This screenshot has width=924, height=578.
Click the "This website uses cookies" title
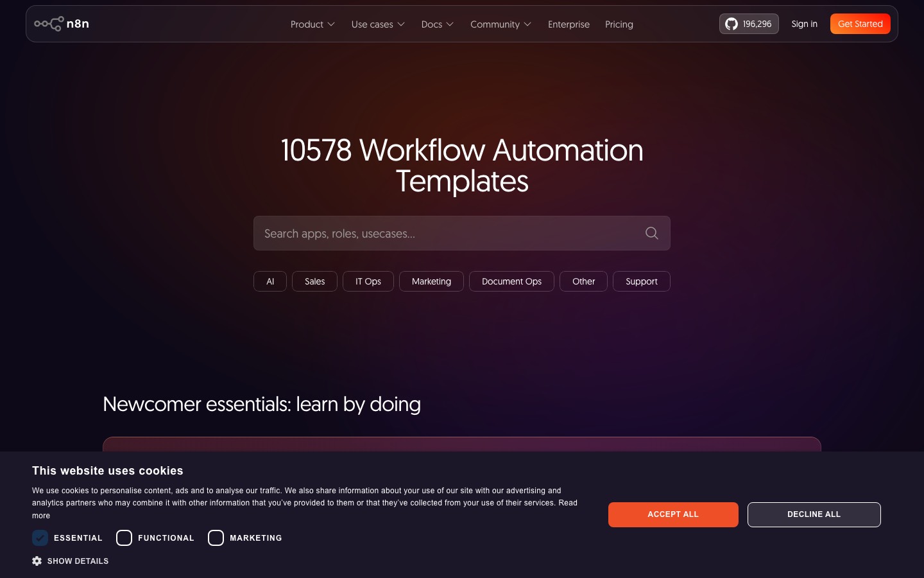108,471
